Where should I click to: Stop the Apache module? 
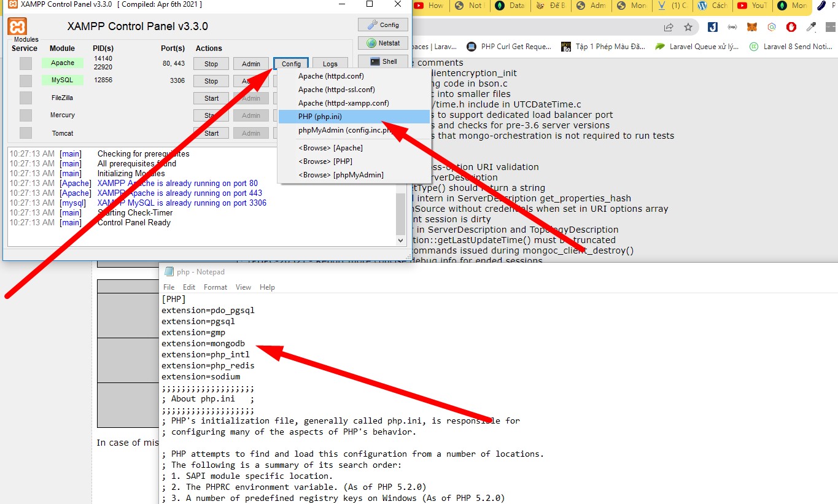pyautogui.click(x=211, y=64)
